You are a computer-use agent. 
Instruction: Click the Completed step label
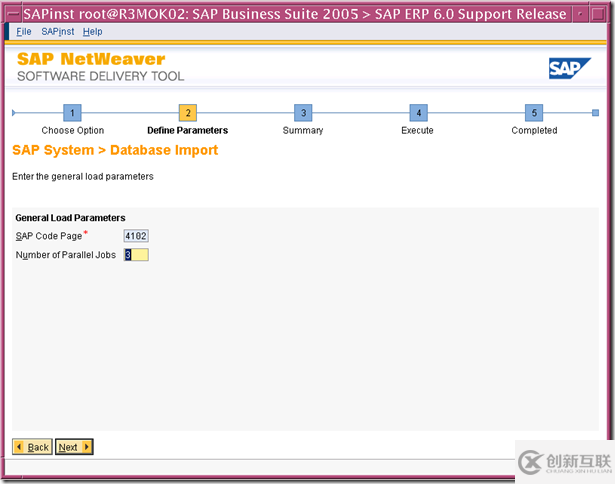tap(534, 130)
